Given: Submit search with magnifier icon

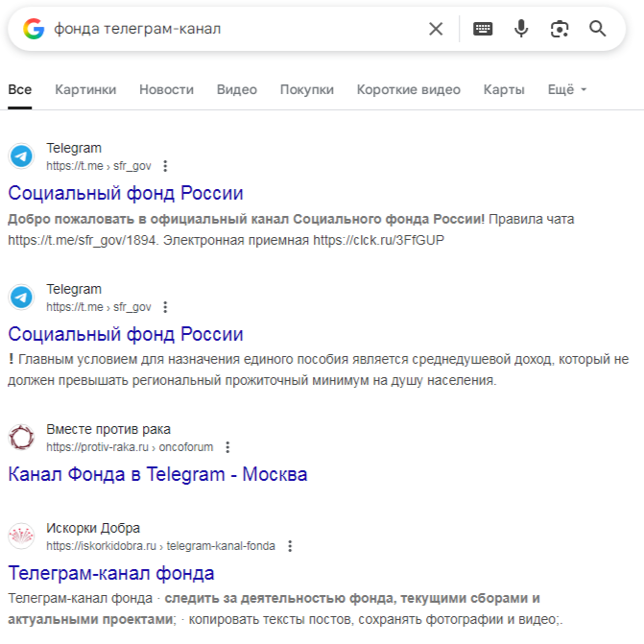Looking at the screenshot, I should 598,29.
